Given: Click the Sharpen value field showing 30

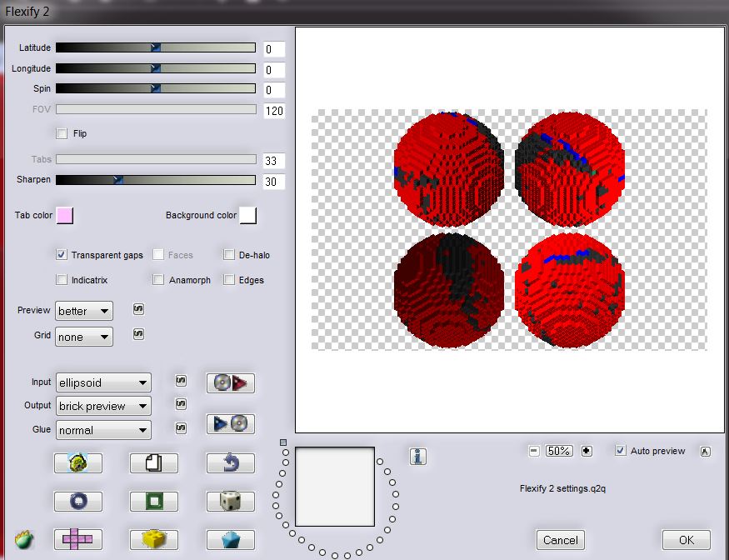Looking at the screenshot, I should point(274,181).
